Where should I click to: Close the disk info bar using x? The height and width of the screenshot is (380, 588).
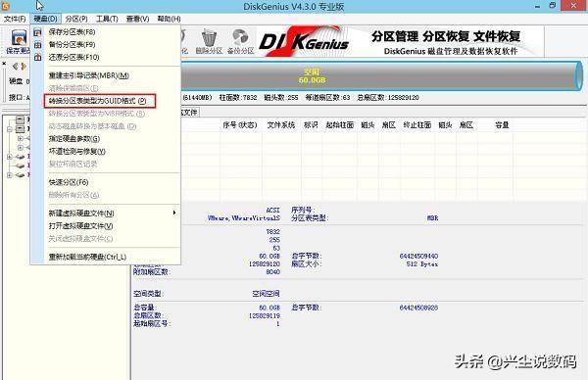coord(4,64)
